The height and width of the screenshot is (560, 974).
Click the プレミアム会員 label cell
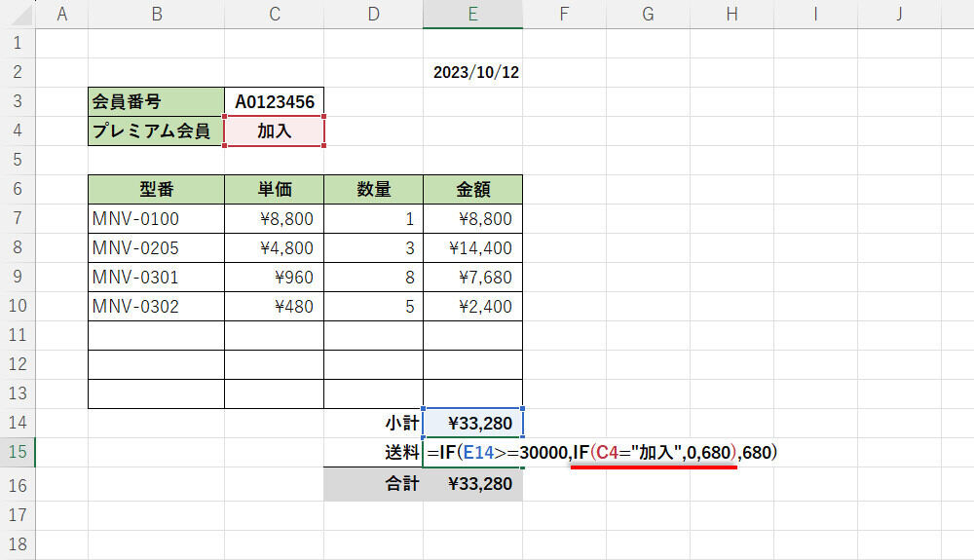tap(157, 131)
